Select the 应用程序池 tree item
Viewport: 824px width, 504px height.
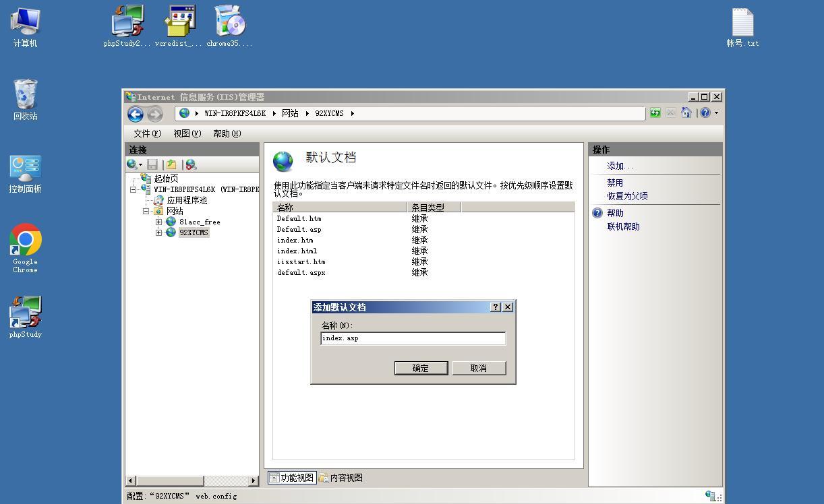pos(187,200)
